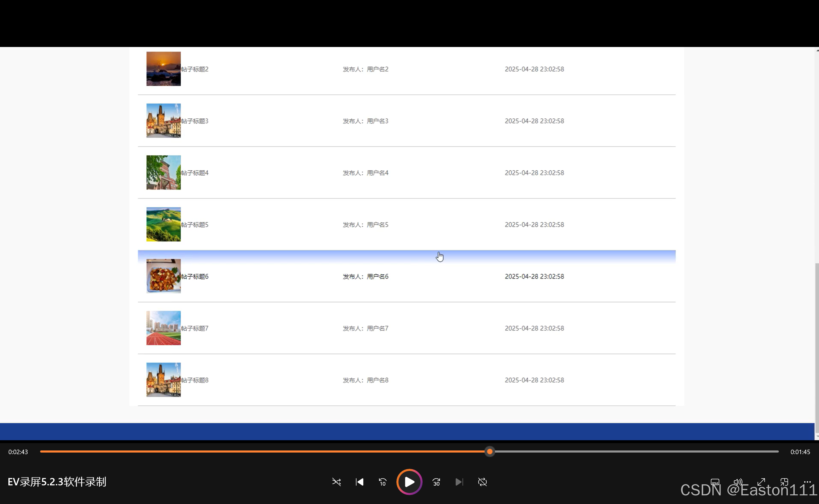819x504 pixels.
Task: Toggle shuffle playback mode
Action: [x=336, y=482]
